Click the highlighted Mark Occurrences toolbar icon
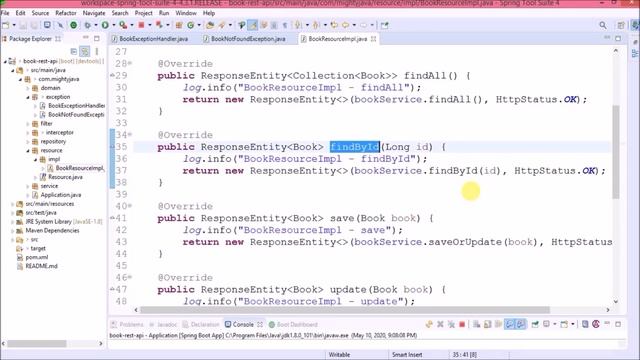Image resolution: width=640 pixels, height=360 pixels. (253, 25)
